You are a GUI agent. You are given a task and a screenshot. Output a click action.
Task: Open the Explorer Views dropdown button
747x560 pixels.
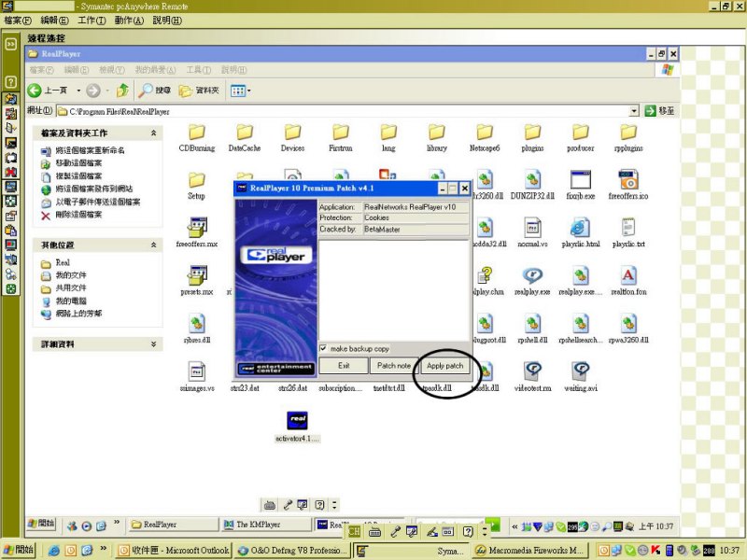click(241, 90)
